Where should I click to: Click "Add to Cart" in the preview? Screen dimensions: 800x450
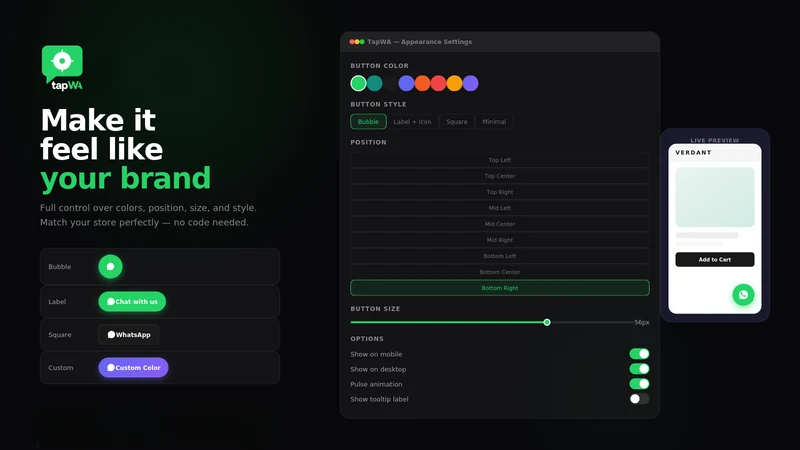point(714,259)
